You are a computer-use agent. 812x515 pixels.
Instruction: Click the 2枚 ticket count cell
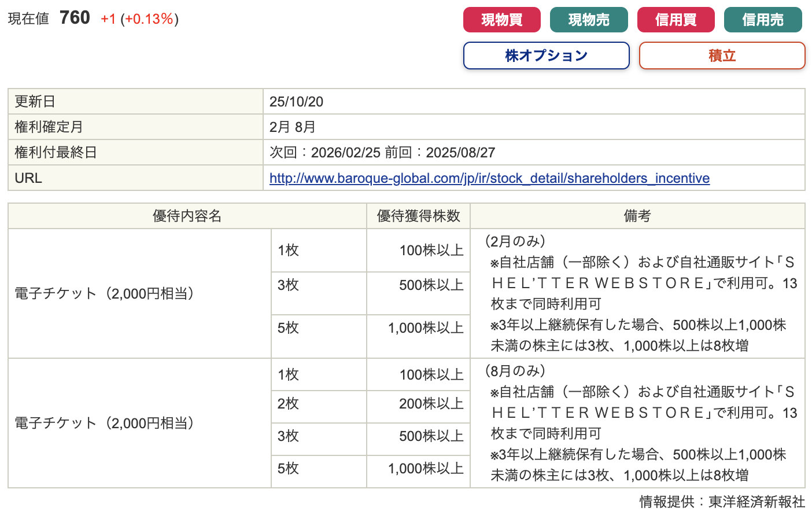[288, 404]
